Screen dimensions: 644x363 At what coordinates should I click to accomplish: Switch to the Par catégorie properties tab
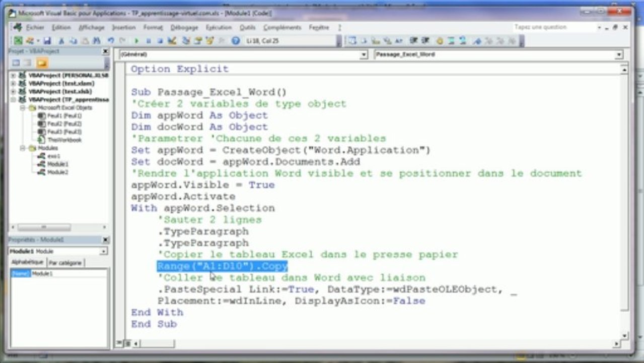coord(66,263)
